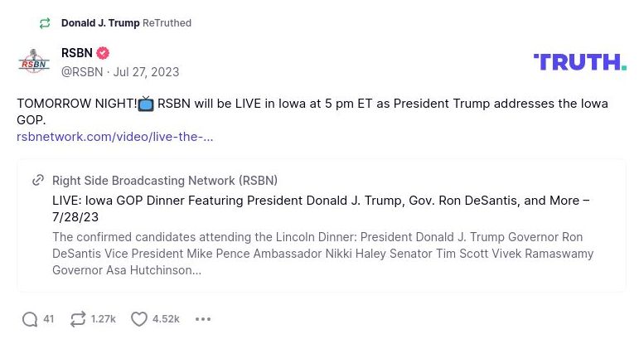Open the rsbnetwork.com video link
This screenshot has width=644, height=344.
(114, 137)
